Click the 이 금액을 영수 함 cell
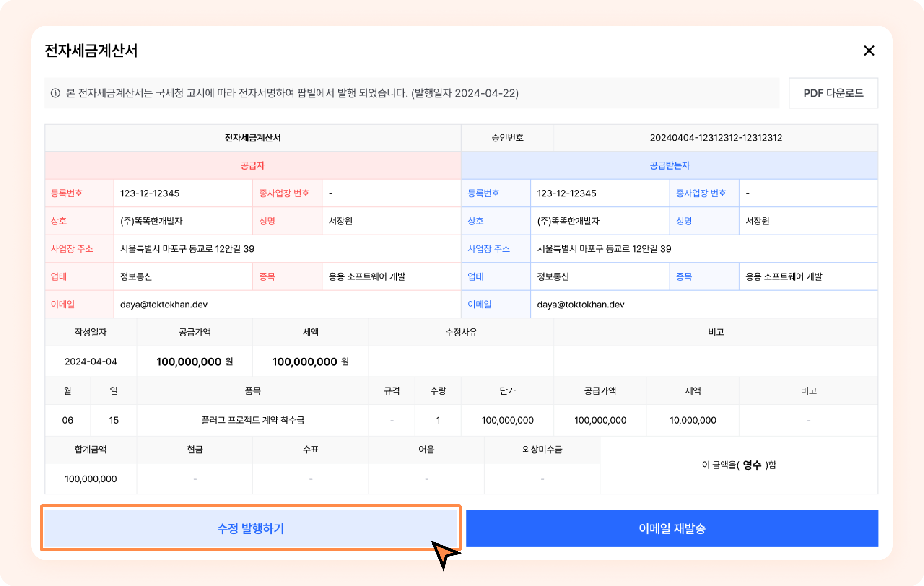 click(x=739, y=465)
